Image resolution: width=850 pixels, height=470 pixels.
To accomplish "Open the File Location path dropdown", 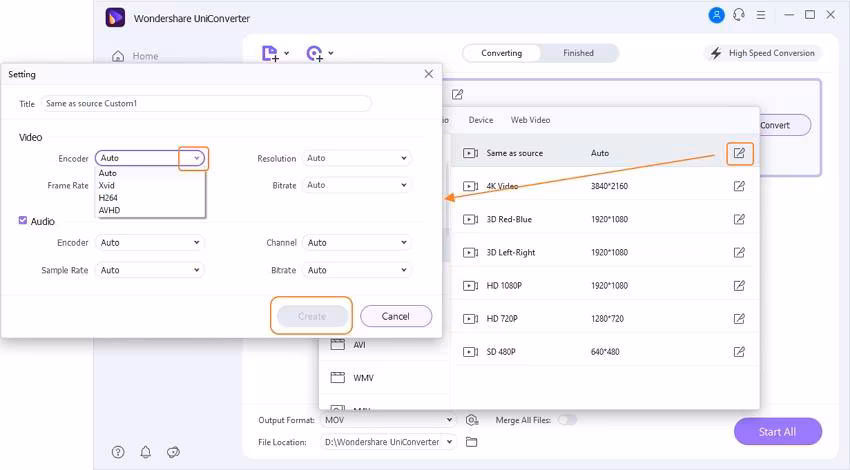I will point(388,442).
